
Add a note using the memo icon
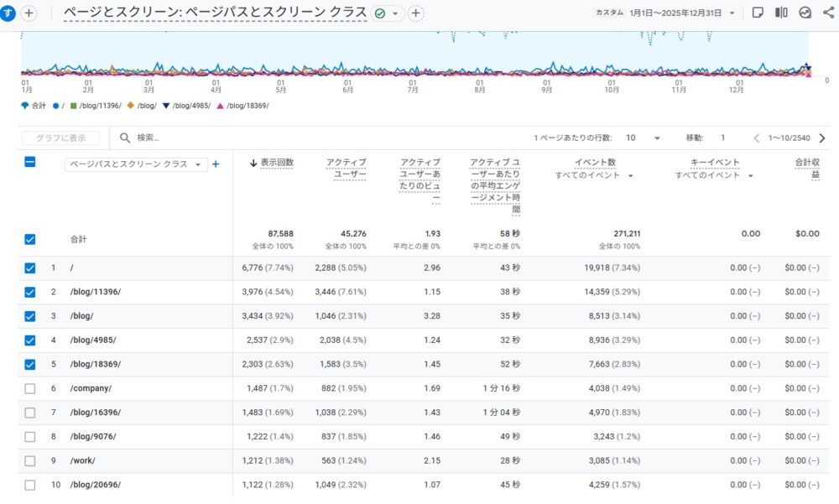pyautogui.click(x=758, y=12)
